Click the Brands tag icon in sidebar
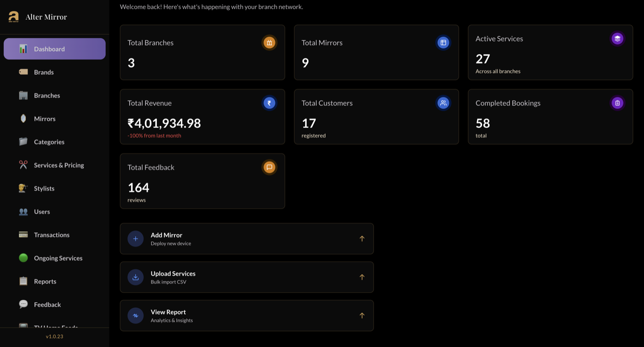 click(x=23, y=72)
